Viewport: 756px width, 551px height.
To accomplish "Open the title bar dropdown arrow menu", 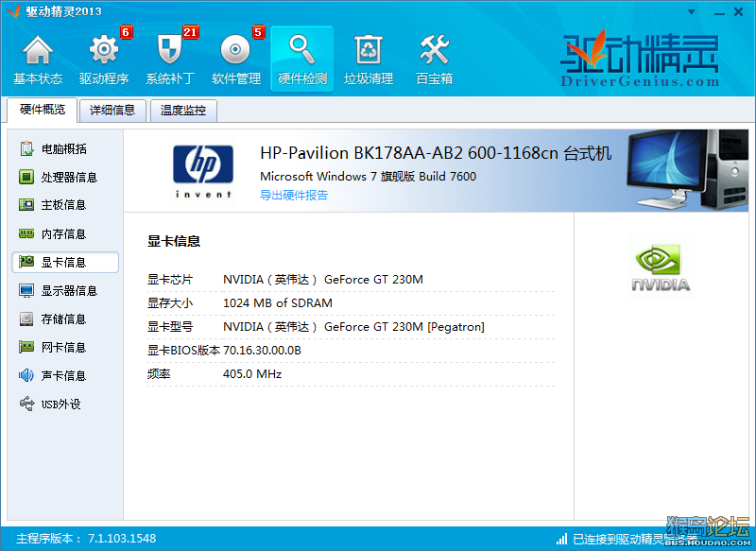I will tap(692, 12).
